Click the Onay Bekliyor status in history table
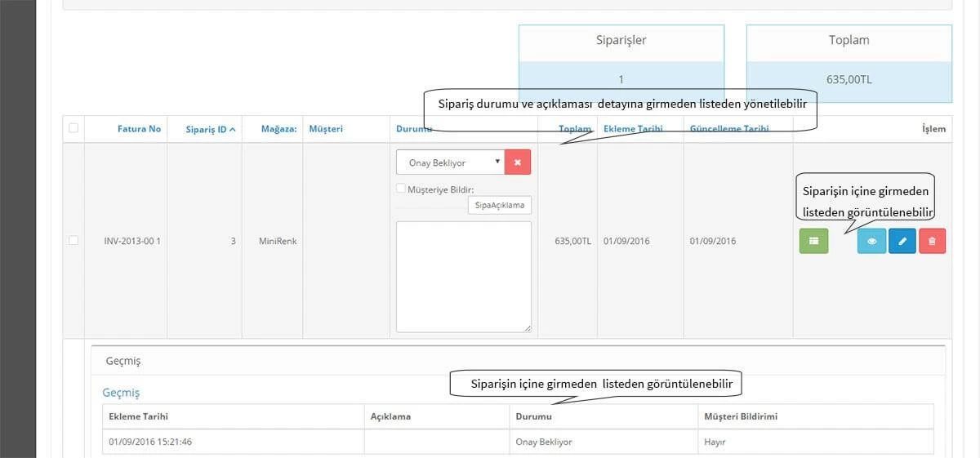 pyautogui.click(x=544, y=442)
